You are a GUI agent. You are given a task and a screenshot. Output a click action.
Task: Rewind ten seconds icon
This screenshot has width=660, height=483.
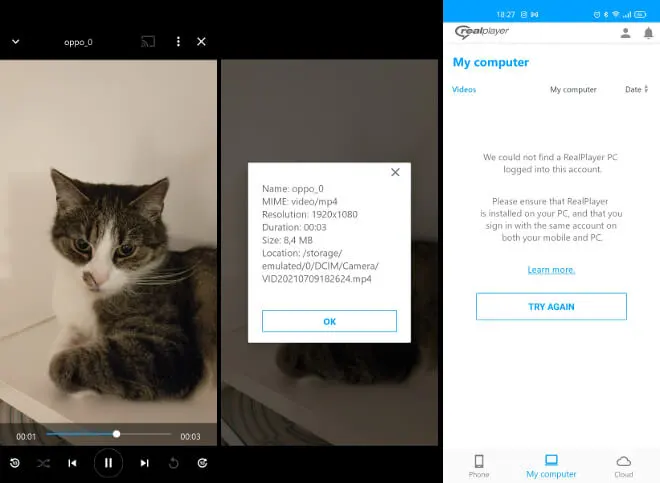pyautogui.click(x=15, y=463)
